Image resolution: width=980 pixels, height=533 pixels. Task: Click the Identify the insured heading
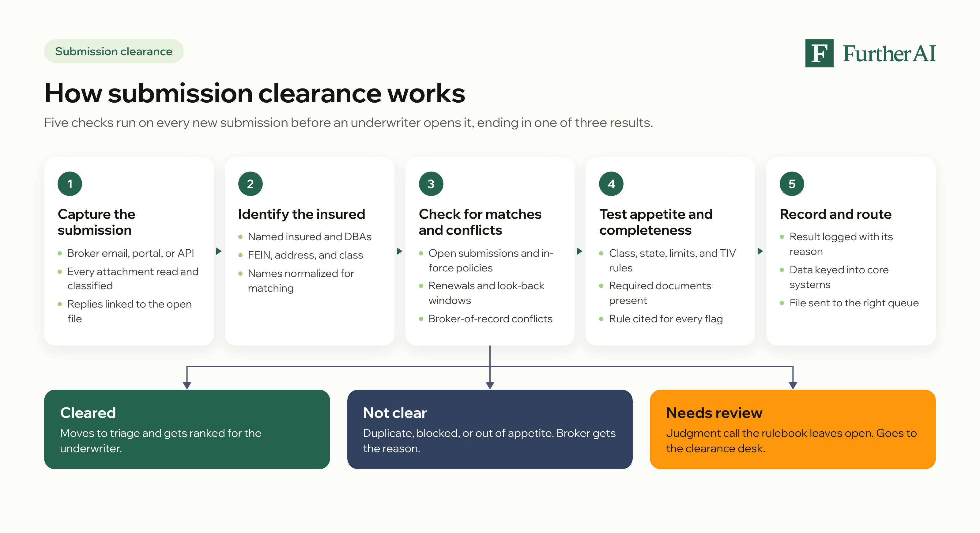tap(301, 214)
